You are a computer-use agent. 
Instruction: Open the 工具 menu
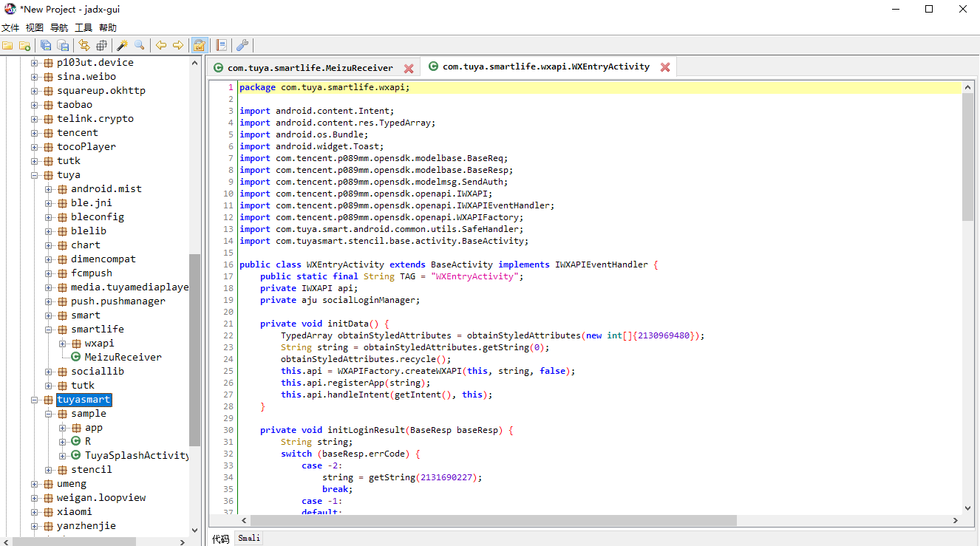click(x=84, y=27)
